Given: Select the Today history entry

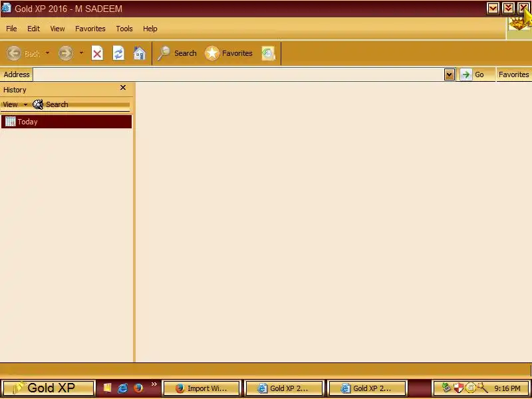Looking at the screenshot, I should (66, 122).
